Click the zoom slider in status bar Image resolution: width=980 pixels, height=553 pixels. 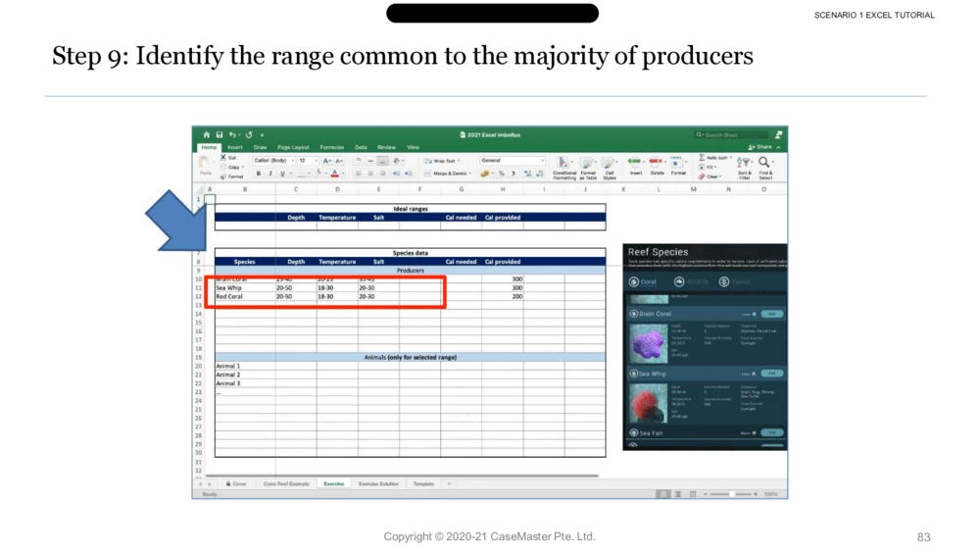coord(731,494)
